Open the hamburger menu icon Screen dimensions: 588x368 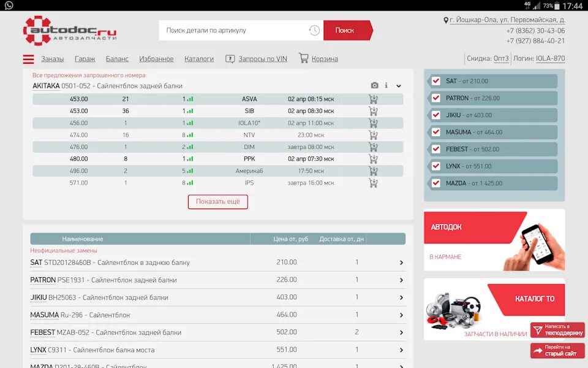[29, 59]
